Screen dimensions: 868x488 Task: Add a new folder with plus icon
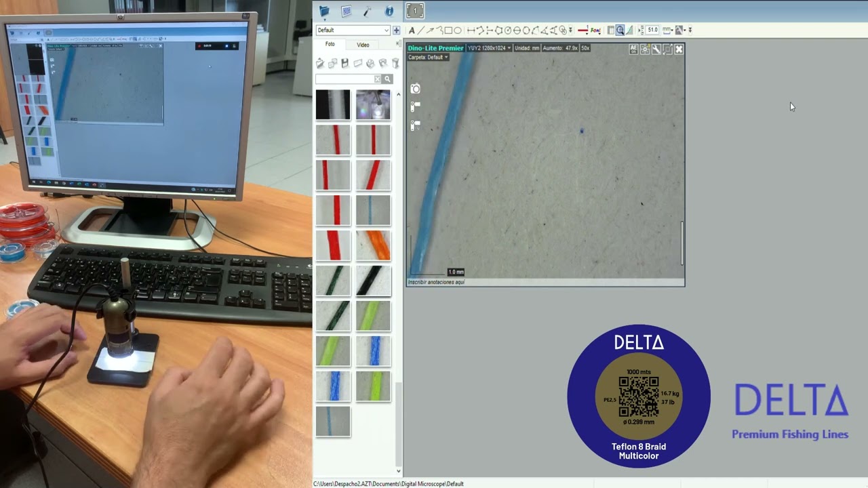pos(397,30)
